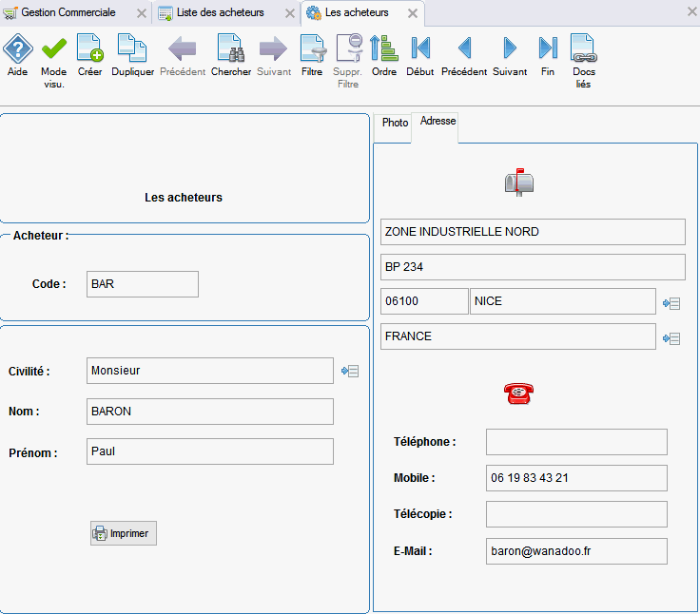700x614 pixels.
Task: Close the Les acheteurs tab
Action: (413, 13)
